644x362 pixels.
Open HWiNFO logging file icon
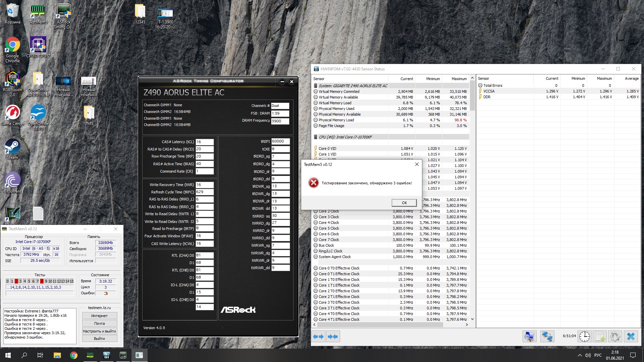point(600,336)
